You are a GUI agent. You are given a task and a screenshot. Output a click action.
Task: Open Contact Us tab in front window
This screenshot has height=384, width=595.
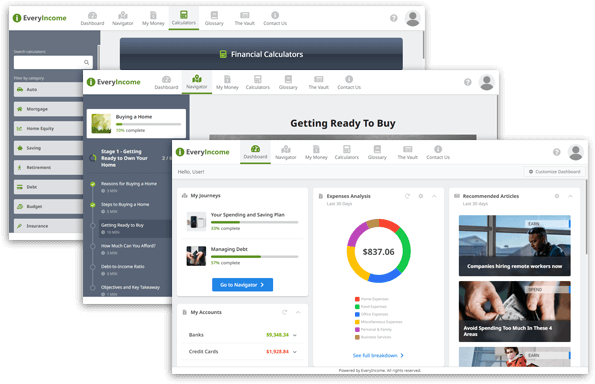pyautogui.click(x=438, y=153)
